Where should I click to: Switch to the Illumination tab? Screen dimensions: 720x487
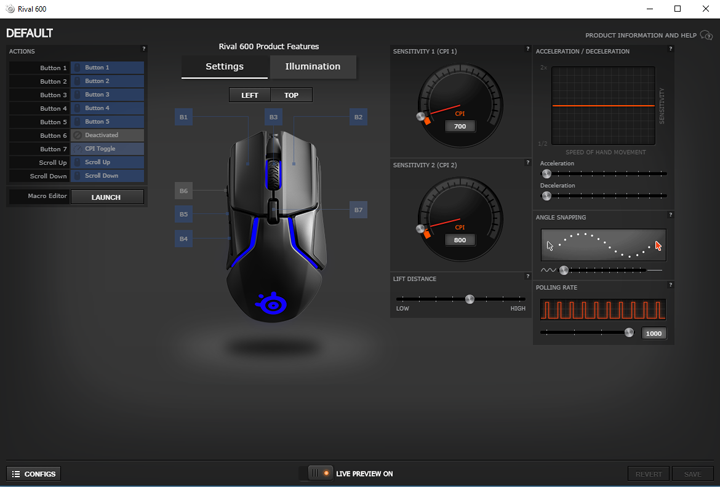[312, 67]
